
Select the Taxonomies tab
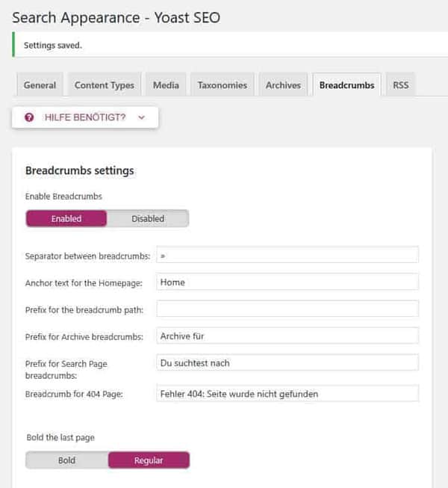223,85
